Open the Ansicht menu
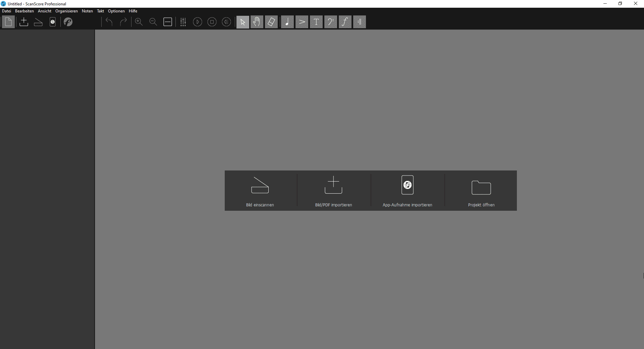644x349 pixels. point(45,11)
